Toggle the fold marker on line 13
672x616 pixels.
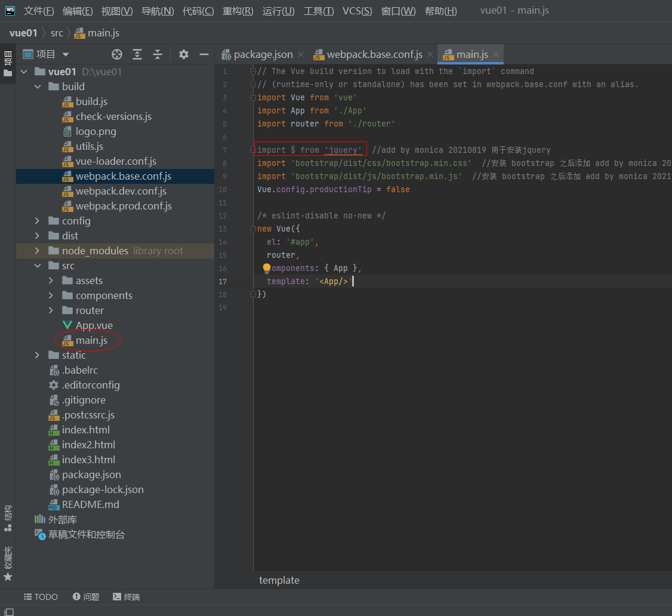253,229
